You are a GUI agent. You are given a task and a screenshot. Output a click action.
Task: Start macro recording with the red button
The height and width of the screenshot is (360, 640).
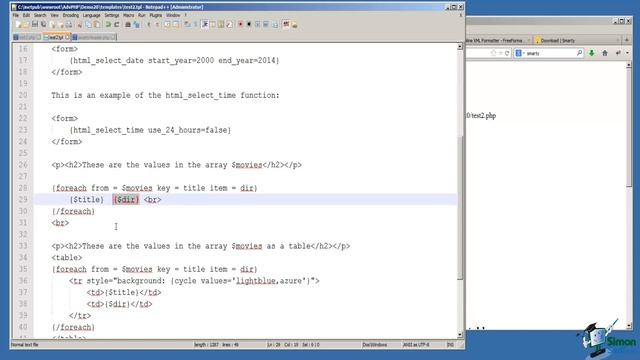240,24
